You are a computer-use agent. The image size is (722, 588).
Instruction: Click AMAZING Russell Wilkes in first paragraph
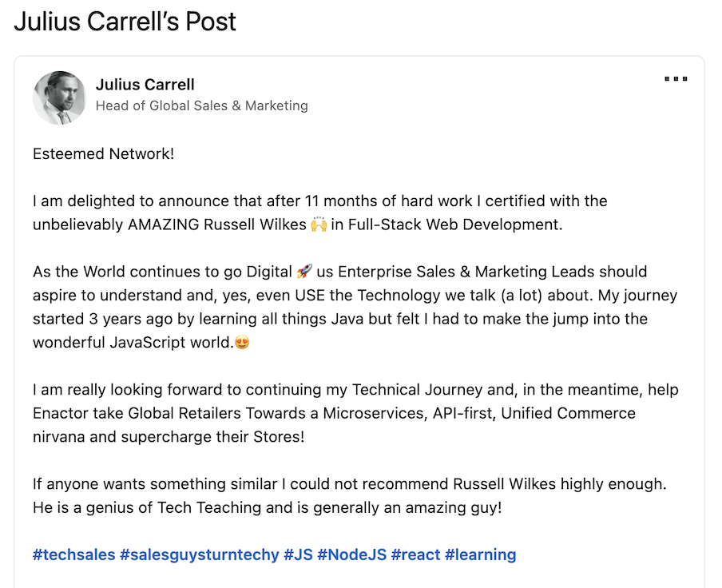coord(217,224)
